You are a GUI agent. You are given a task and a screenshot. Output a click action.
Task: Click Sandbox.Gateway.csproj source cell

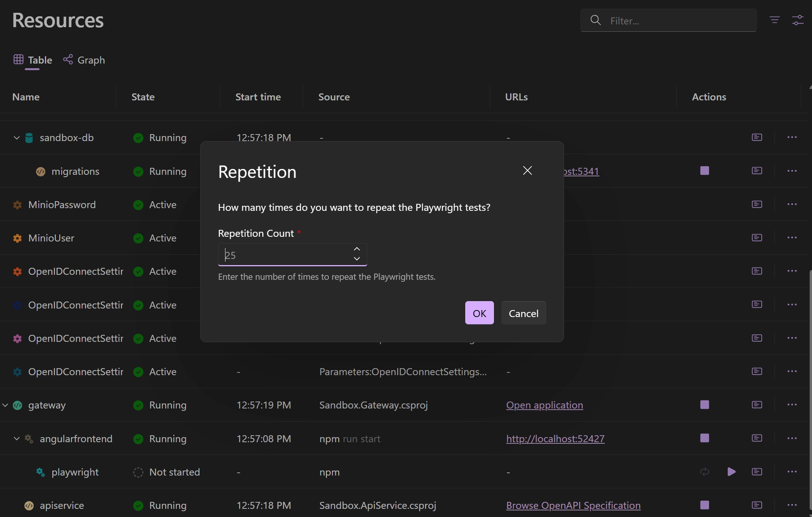373,405
